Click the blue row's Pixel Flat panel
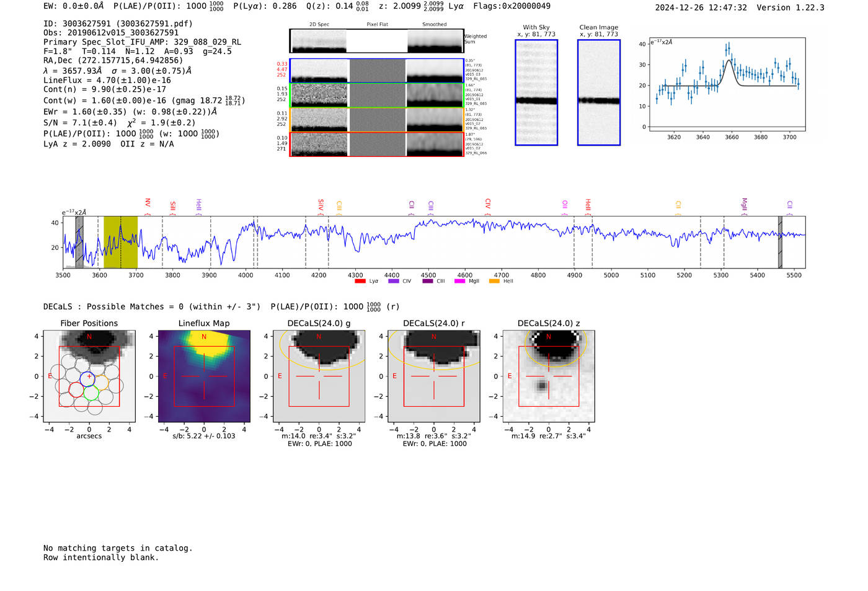Screen dimensions: 868x591 coord(377,71)
